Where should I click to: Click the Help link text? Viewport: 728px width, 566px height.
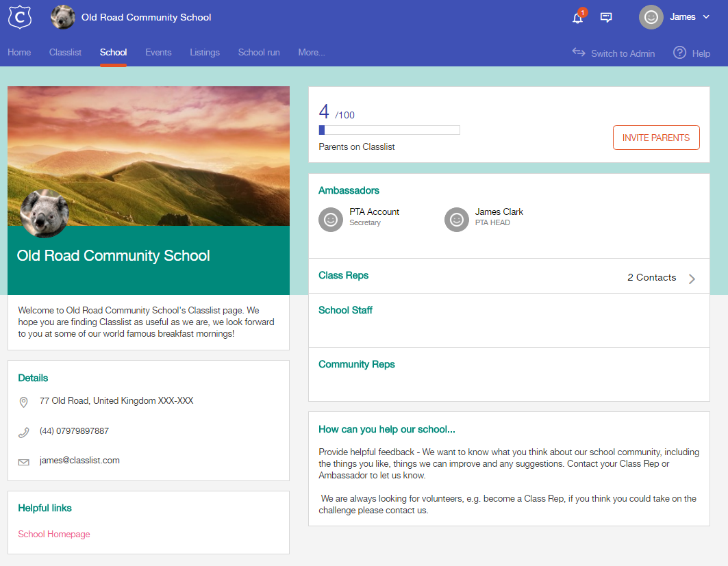tap(701, 54)
